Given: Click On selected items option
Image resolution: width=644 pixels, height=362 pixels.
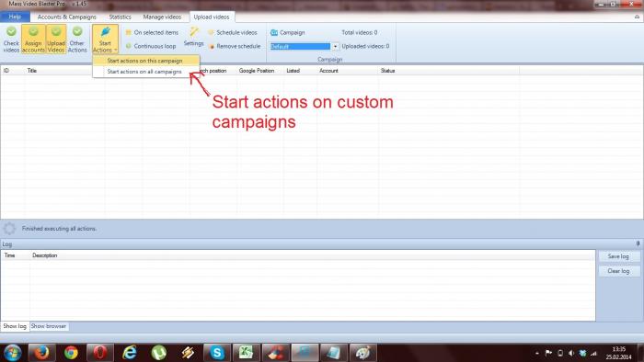Looking at the screenshot, I should tap(152, 32).
